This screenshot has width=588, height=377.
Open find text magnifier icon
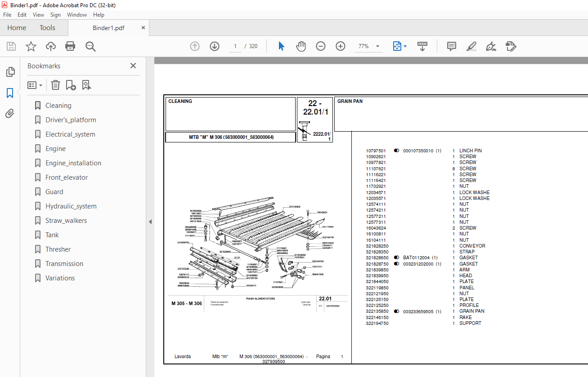click(90, 46)
